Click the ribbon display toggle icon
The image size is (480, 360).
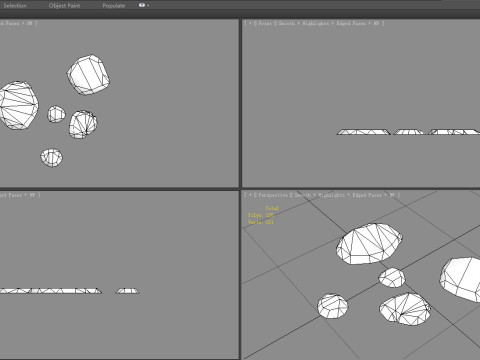142,5
